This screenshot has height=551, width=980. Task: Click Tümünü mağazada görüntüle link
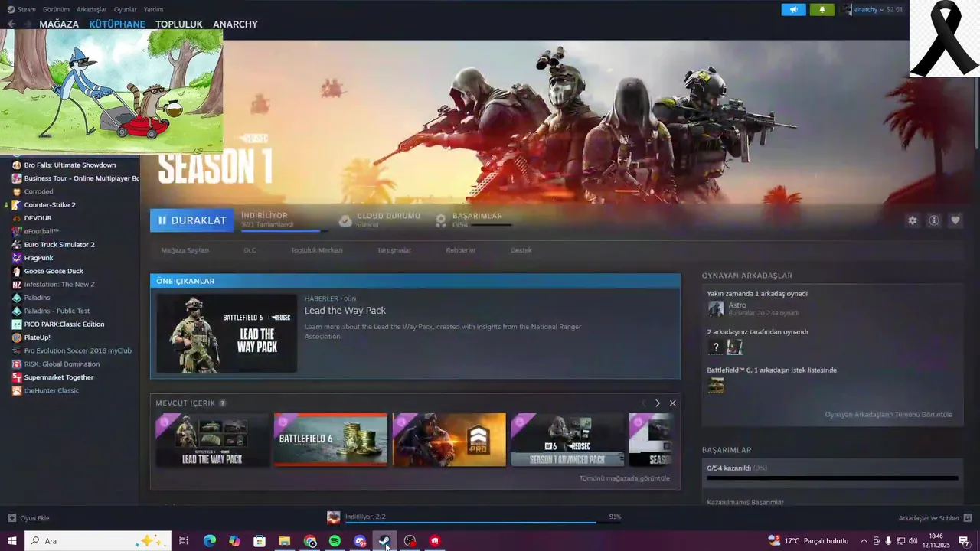[x=625, y=478]
